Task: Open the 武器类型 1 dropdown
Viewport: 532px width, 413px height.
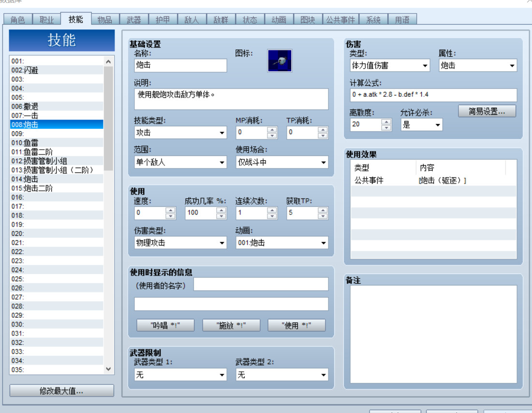Action: tap(180, 375)
